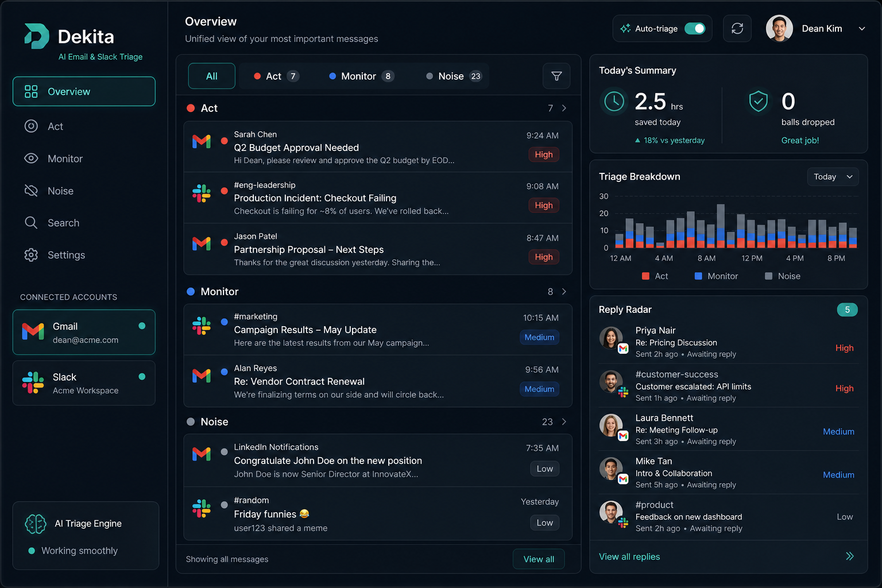
Task: Toggle the Auto-triage switch
Action: (x=695, y=29)
